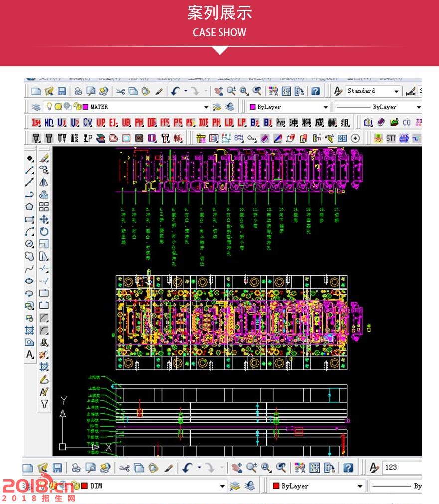Select the Circle draw tool
The height and width of the screenshot is (504, 439).
click(29, 244)
